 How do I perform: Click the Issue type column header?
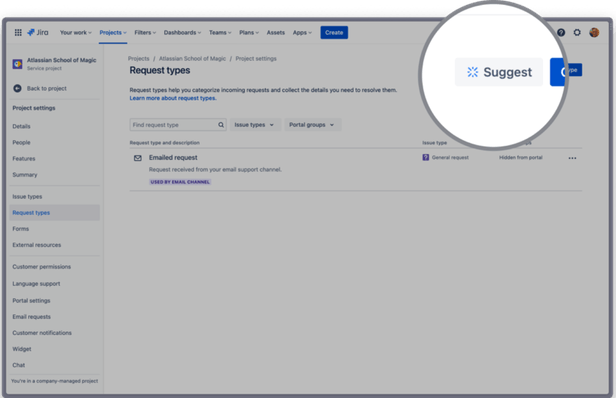click(434, 143)
